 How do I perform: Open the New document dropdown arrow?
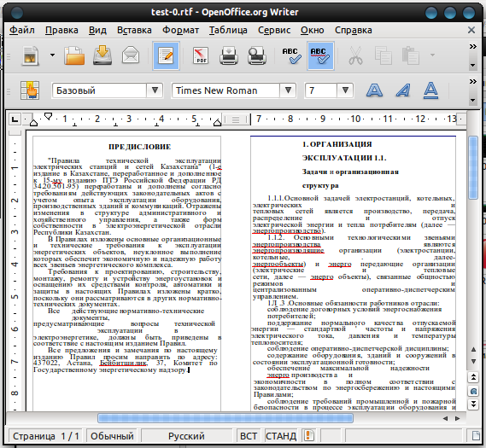(x=52, y=55)
